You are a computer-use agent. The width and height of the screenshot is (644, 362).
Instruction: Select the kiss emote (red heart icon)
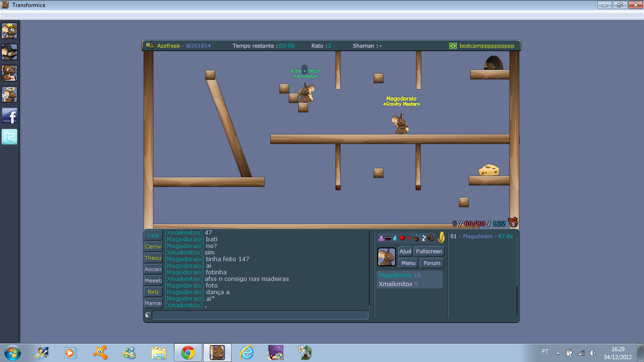402,238
